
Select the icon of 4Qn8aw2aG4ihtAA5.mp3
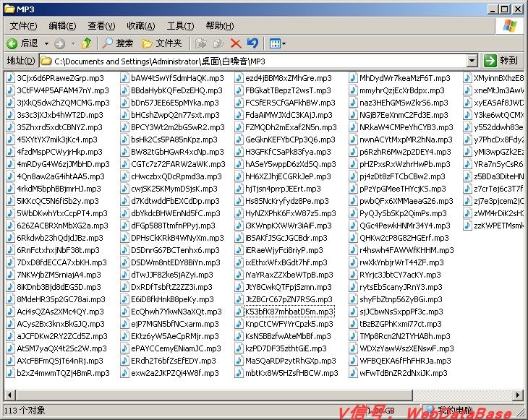tap(10, 176)
